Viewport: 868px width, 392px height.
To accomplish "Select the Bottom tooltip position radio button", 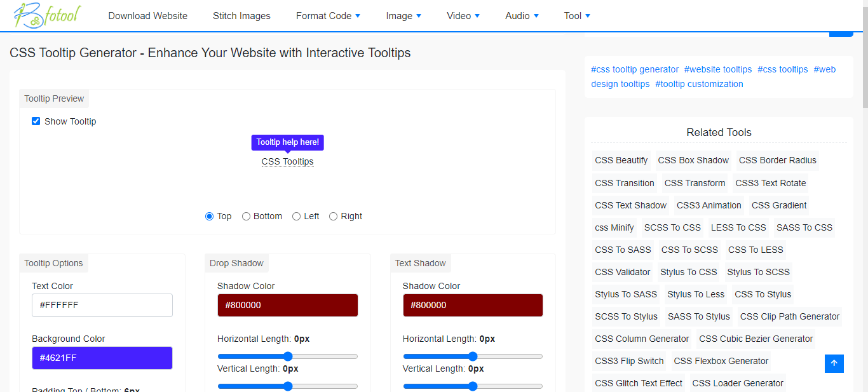I will [x=246, y=216].
